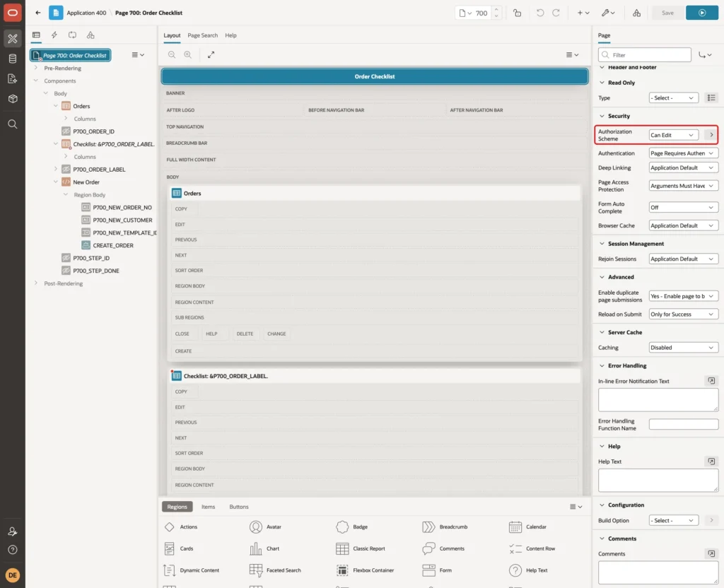Open Team Development icon in sidebar

13,79
